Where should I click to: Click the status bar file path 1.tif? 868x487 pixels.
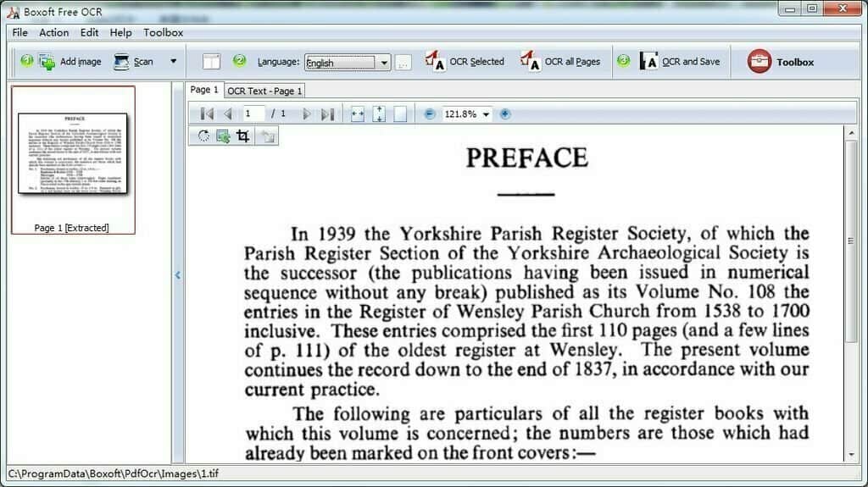(114, 473)
